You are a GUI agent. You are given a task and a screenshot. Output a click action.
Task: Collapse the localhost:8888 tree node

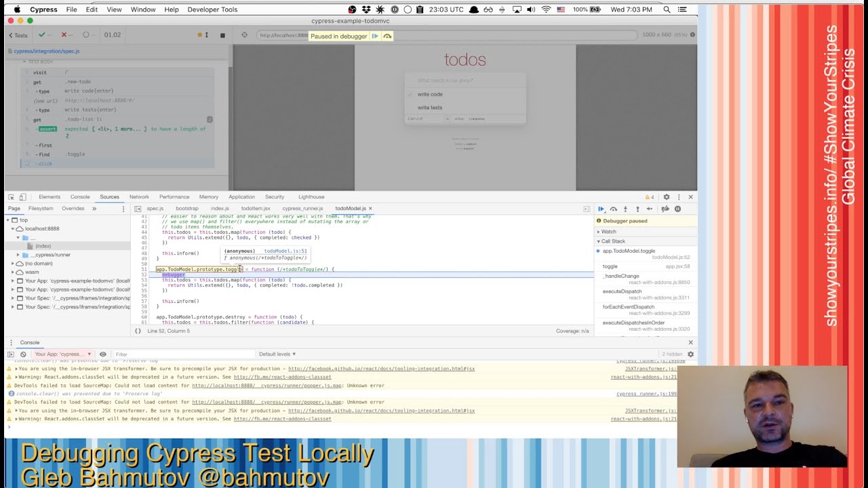(x=13, y=229)
